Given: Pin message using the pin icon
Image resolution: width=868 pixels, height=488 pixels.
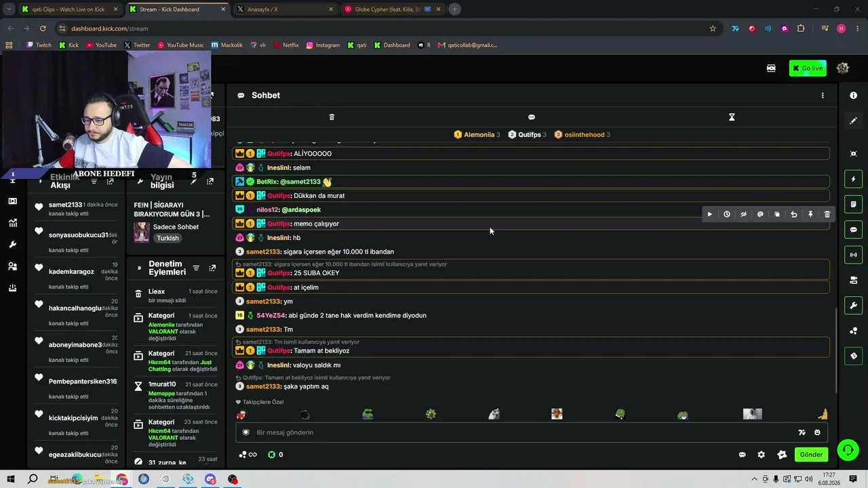Looking at the screenshot, I should pyautogui.click(x=810, y=214).
